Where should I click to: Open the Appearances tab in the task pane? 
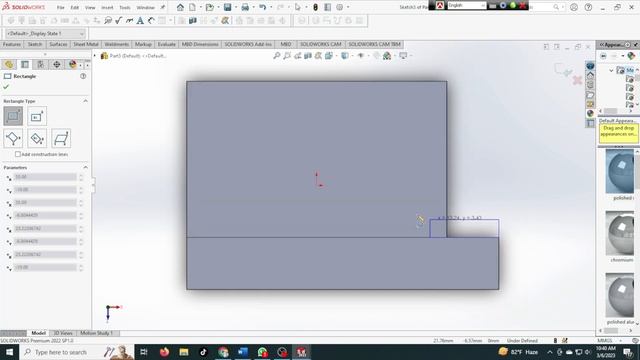click(590, 113)
